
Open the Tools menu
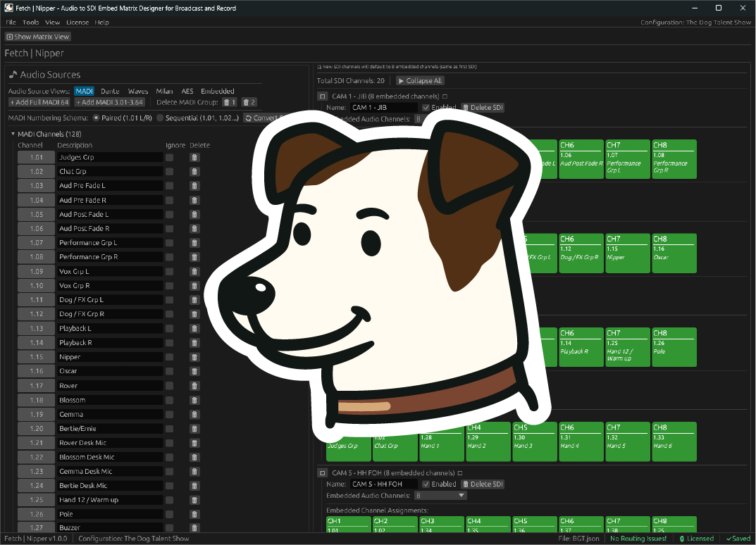pyautogui.click(x=30, y=23)
